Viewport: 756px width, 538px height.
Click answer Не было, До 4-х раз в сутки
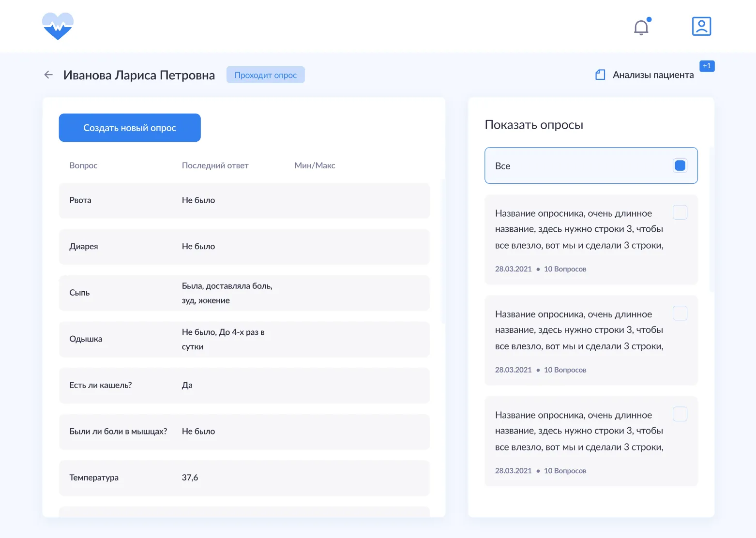223,339
